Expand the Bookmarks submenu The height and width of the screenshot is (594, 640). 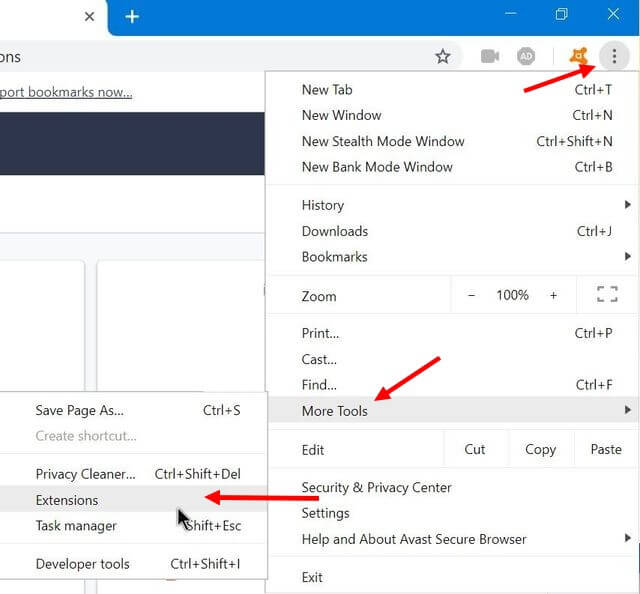(451, 257)
